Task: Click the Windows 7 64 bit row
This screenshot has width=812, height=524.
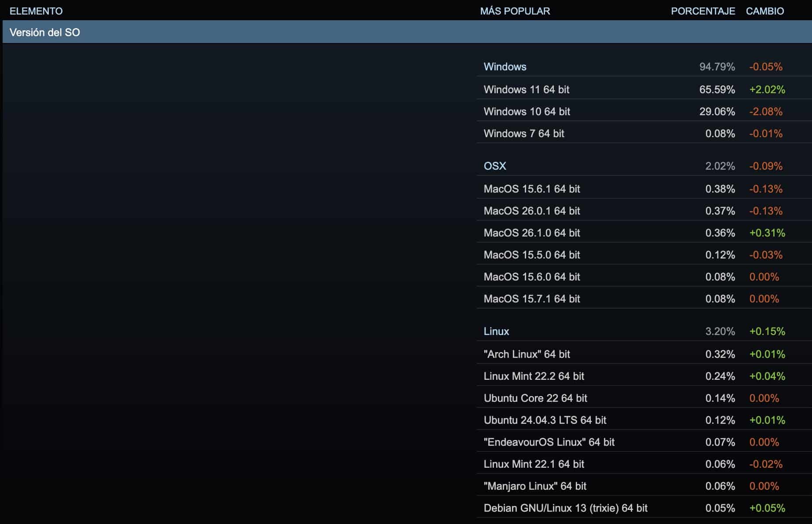Action: (x=644, y=133)
